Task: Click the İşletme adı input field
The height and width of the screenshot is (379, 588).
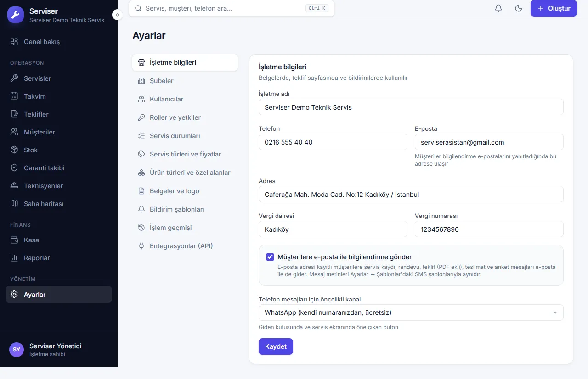Action: point(411,107)
